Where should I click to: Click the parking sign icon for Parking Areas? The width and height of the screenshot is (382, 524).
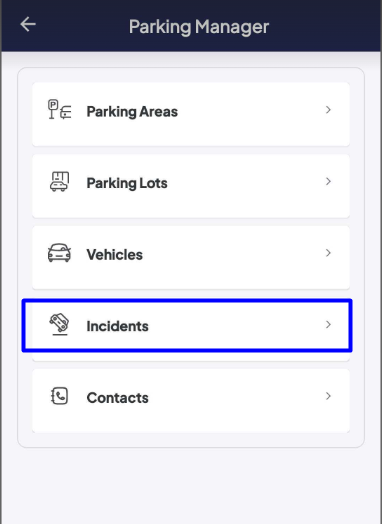tap(59, 109)
